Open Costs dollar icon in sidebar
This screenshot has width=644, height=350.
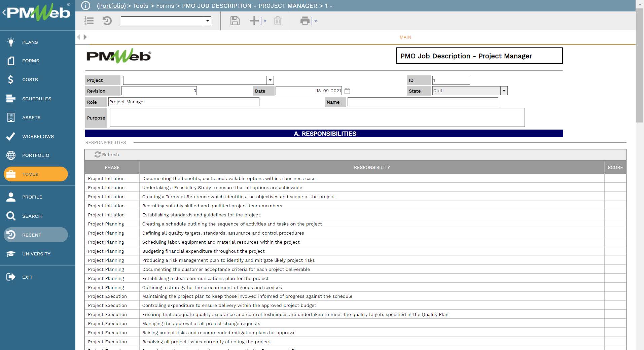pos(11,79)
